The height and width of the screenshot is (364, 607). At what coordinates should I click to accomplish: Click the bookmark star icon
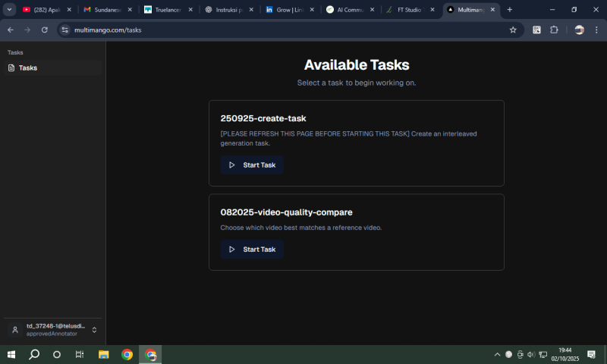(x=513, y=30)
